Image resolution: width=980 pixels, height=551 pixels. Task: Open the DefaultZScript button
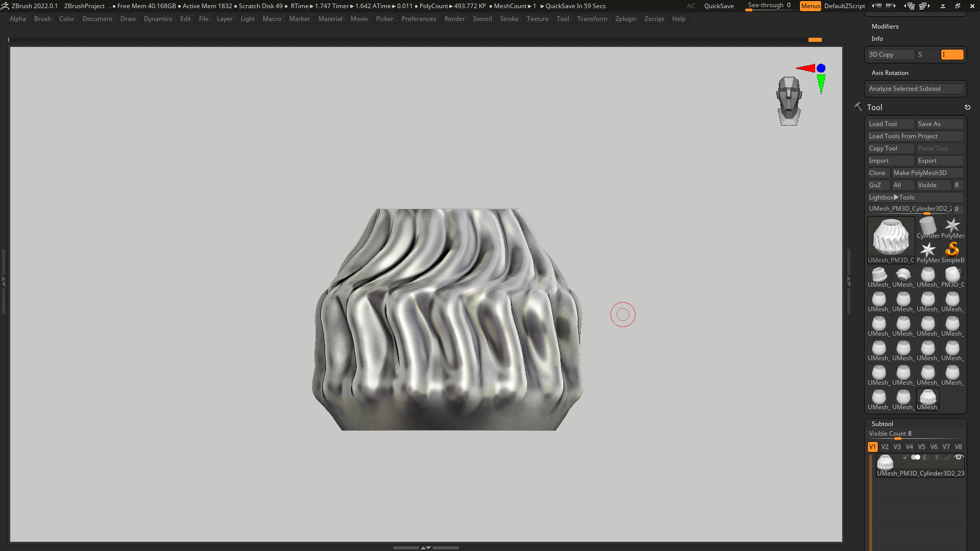coord(844,6)
